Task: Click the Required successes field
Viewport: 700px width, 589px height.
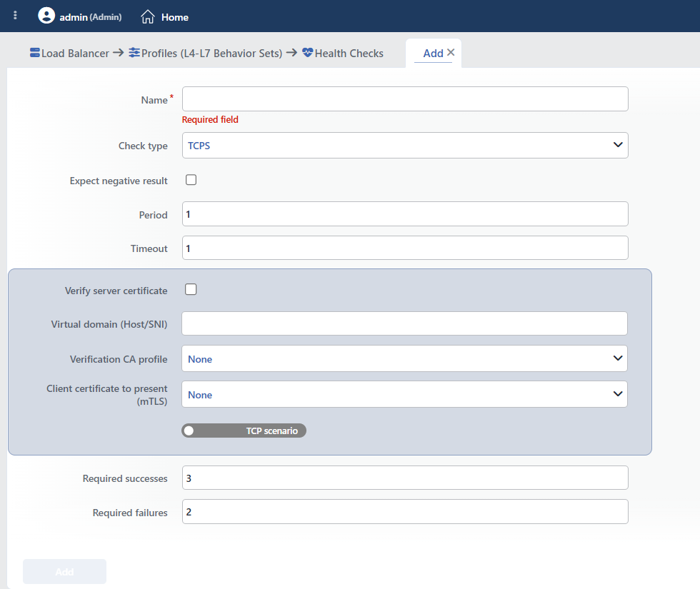Action: coord(405,478)
